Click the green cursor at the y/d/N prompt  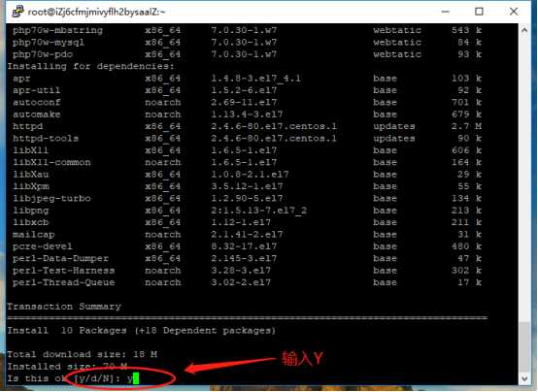(136, 378)
